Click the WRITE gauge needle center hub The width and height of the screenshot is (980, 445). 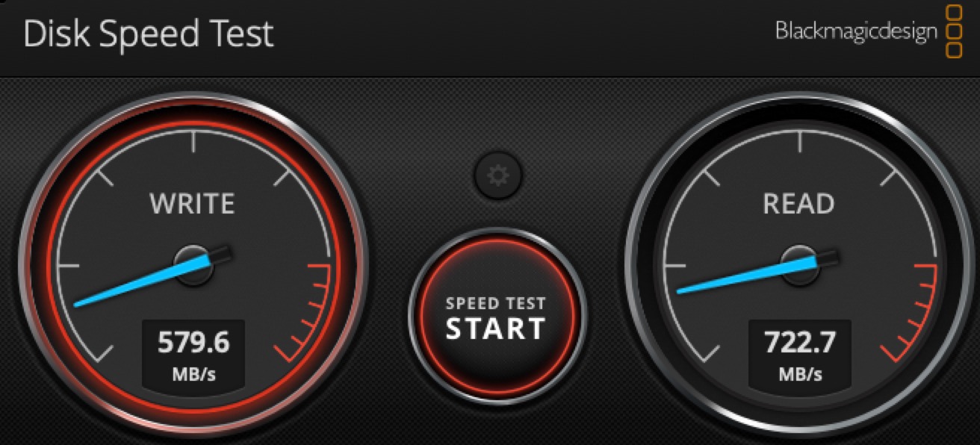tap(193, 264)
